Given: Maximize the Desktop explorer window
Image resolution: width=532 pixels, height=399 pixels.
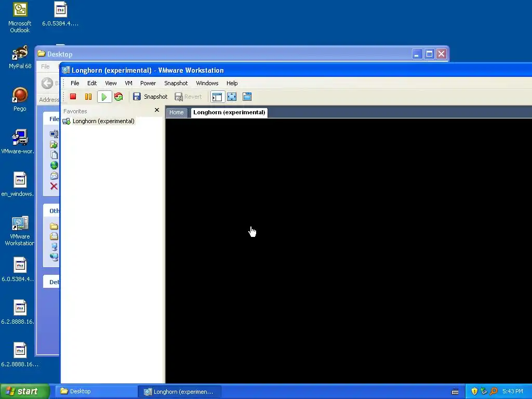Looking at the screenshot, I should pyautogui.click(x=429, y=54).
